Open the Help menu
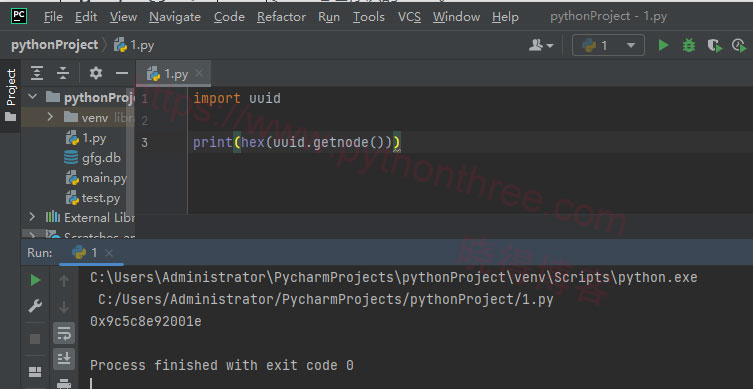The image size is (753, 389). pos(505,17)
